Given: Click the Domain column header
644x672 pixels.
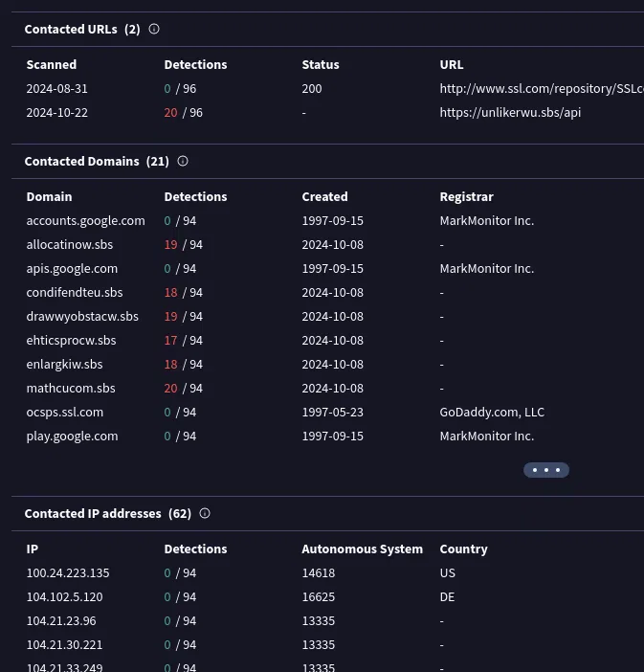Looking at the screenshot, I should point(49,196).
